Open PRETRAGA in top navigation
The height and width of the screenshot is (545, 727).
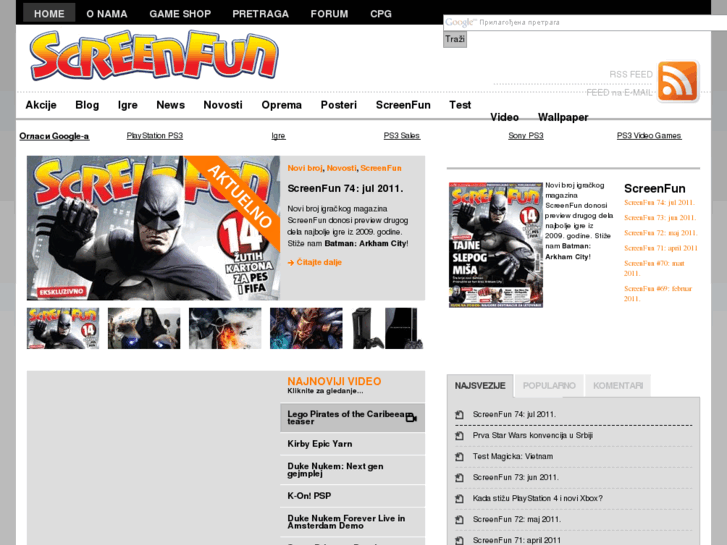coord(261,14)
